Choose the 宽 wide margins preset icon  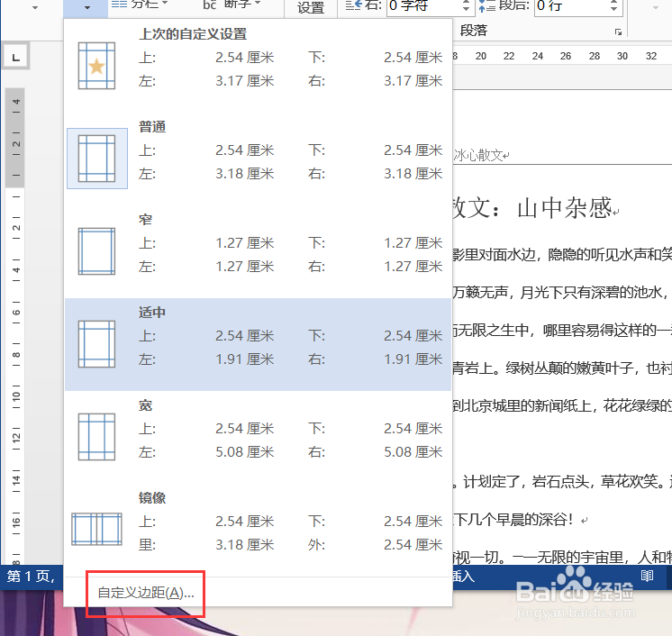[96, 437]
